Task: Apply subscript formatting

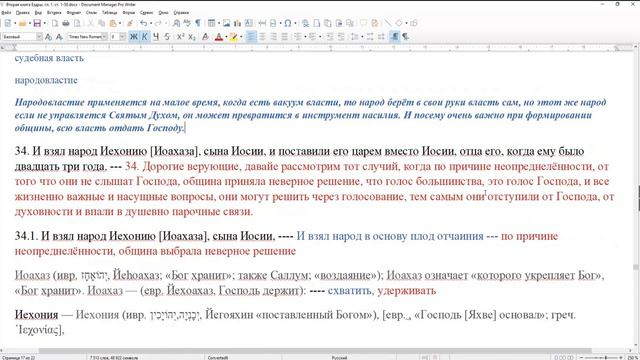Action: click(x=192, y=37)
